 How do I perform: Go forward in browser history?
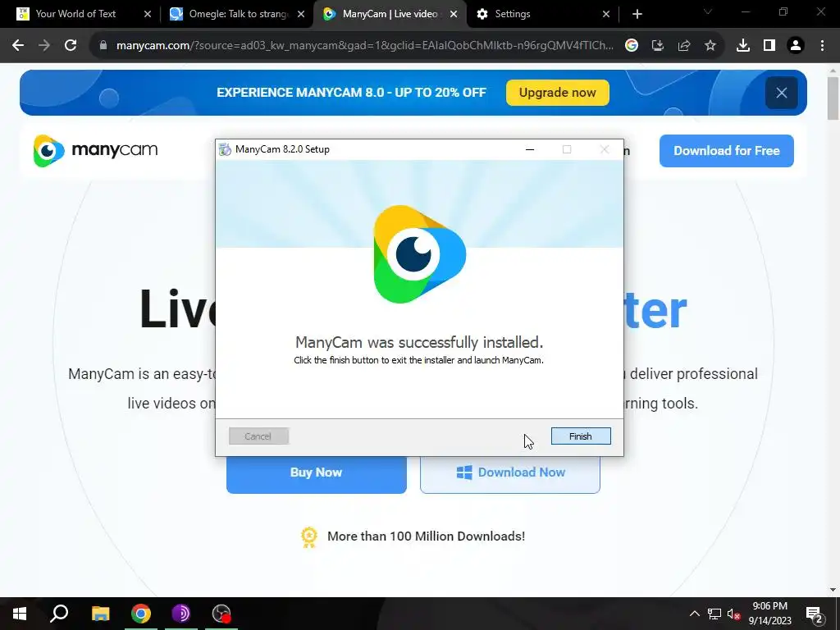pyautogui.click(x=44, y=46)
